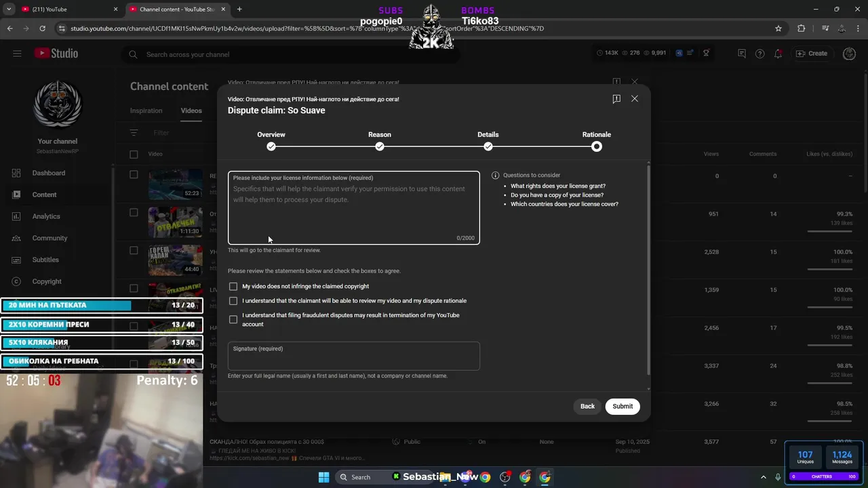Click the Signature input field
The image size is (868, 488).
point(353,357)
